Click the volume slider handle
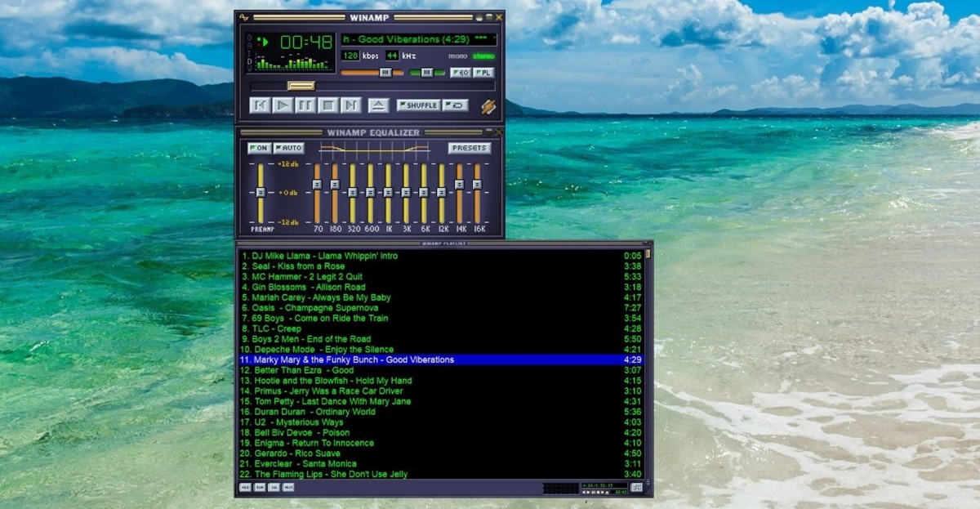The width and height of the screenshot is (980, 509). [385, 73]
